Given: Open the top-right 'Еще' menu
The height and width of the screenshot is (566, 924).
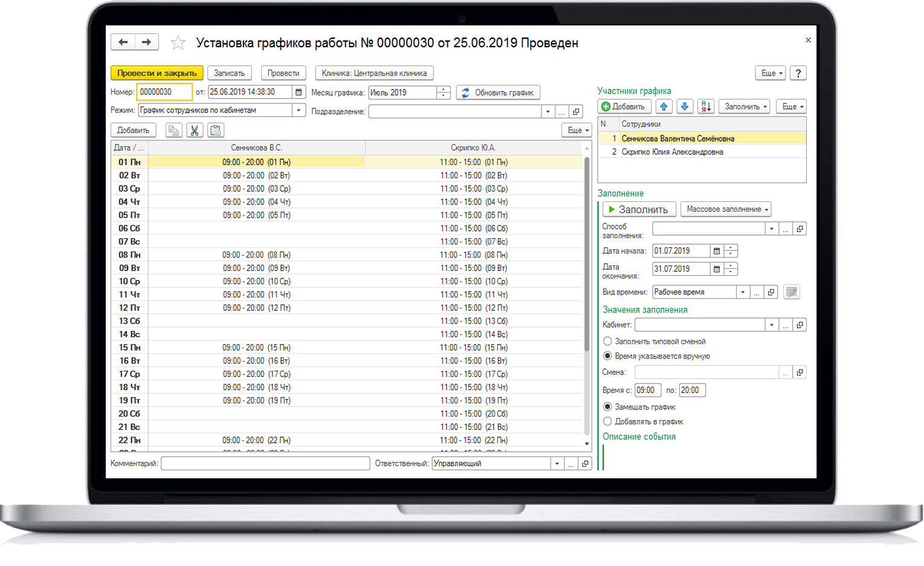Looking at the screenshot, I should pyautogui.click(x=770, y=73).
